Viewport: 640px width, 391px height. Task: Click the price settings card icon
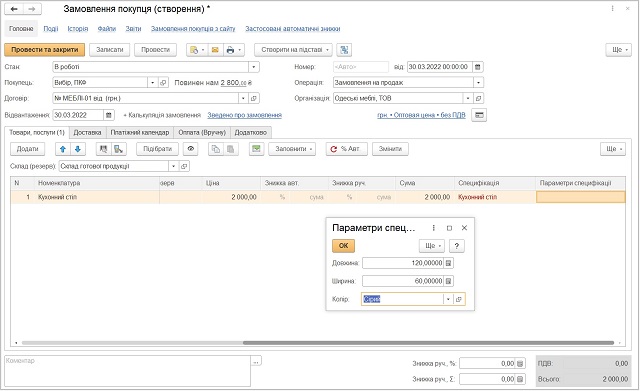479,115
